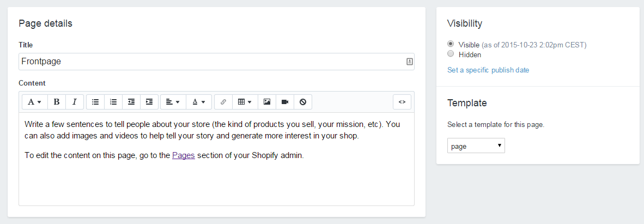
Task: Insert a video into content
Action: [x=285, y=102]
